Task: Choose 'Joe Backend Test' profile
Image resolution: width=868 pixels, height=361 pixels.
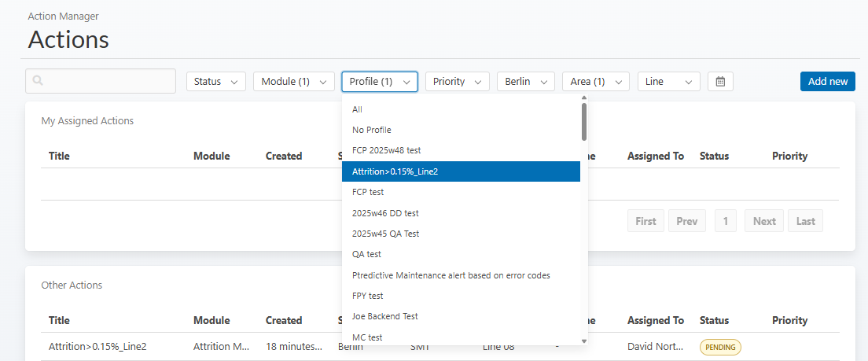Action: point(385,316)
